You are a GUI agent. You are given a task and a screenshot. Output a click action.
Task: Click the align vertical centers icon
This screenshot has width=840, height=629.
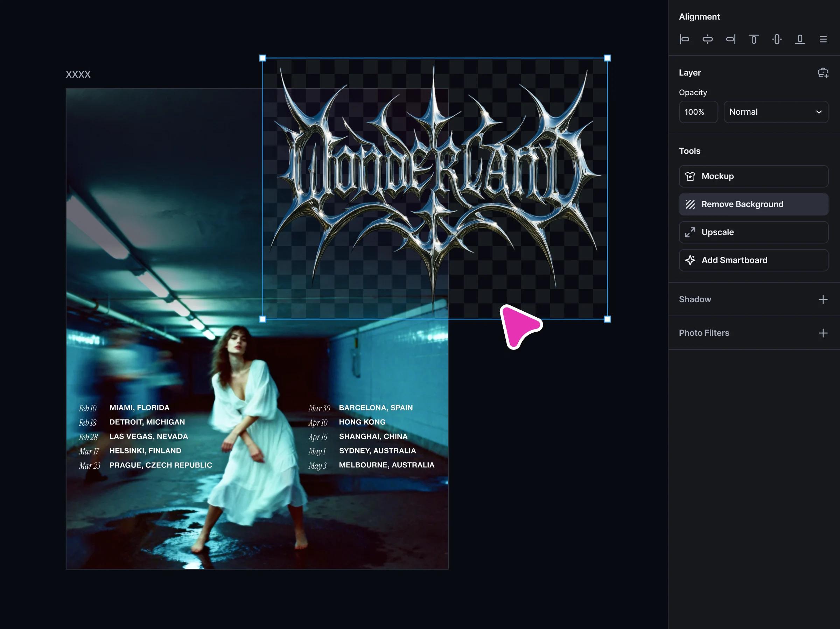click(x=777, y=39)
